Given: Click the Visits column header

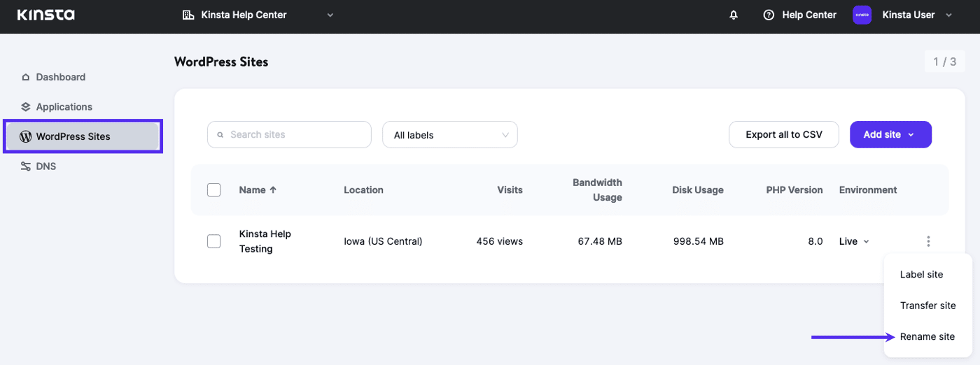Looking at the screenshot, I should pos(510,189).
